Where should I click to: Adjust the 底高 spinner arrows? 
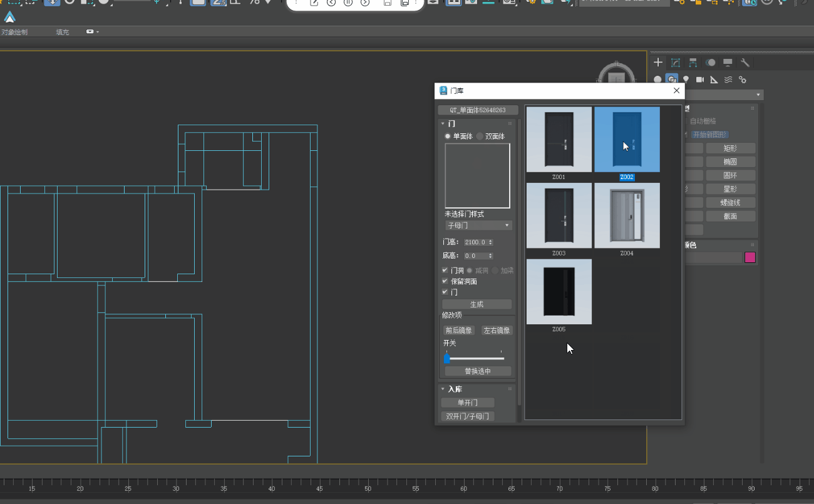point(490,256)
